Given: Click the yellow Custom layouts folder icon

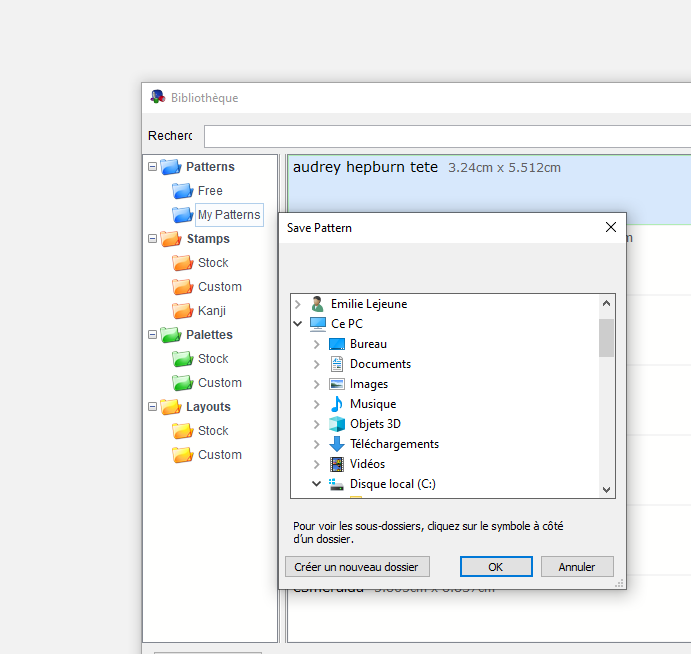Looking at the screenshot, I should (182, 455).
